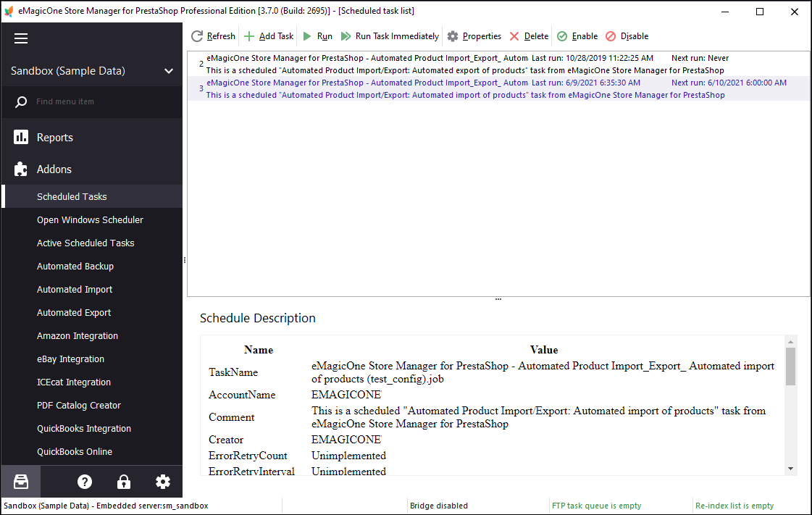812x515 pixels.
Task: Expand Sandbox (Sample Data) store dropdown
Action: 169,71
